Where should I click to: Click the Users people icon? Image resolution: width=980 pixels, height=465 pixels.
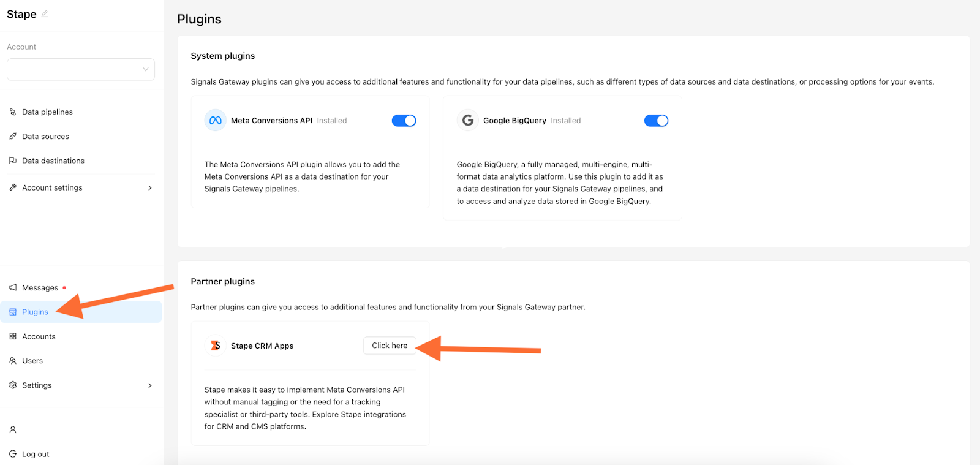pos(13,361)
